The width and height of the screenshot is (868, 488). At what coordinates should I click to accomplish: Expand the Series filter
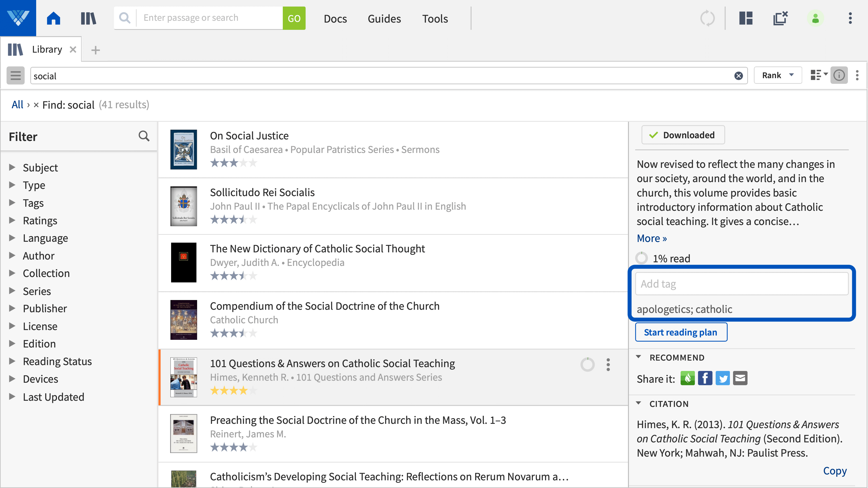(12, 291)
